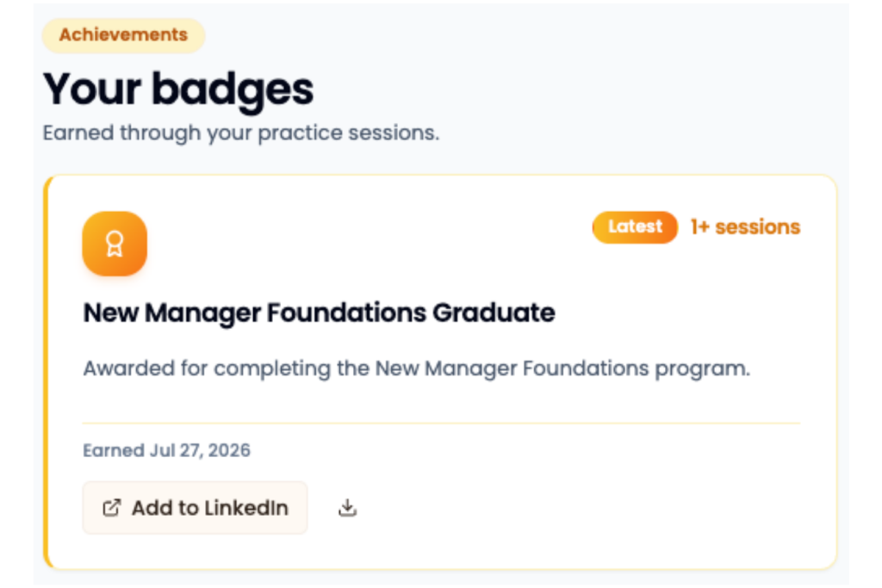
Task: Click the Achievements tag
Action: (124, 34)
